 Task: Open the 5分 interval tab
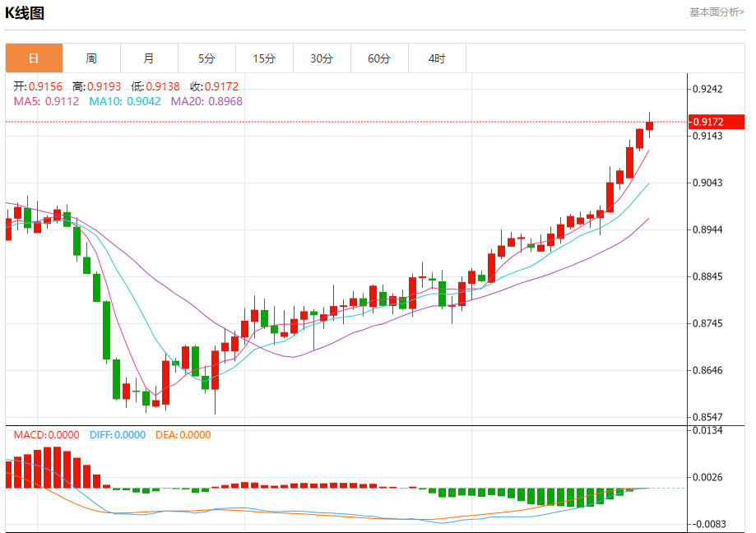click(x=206, y=58)
